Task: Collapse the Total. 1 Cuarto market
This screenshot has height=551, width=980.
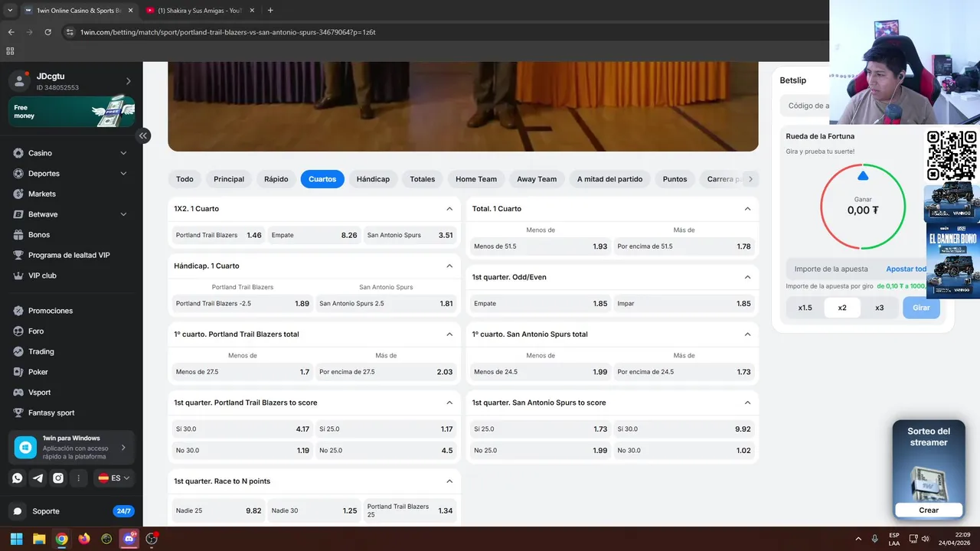Action: (x=748, y=208)
